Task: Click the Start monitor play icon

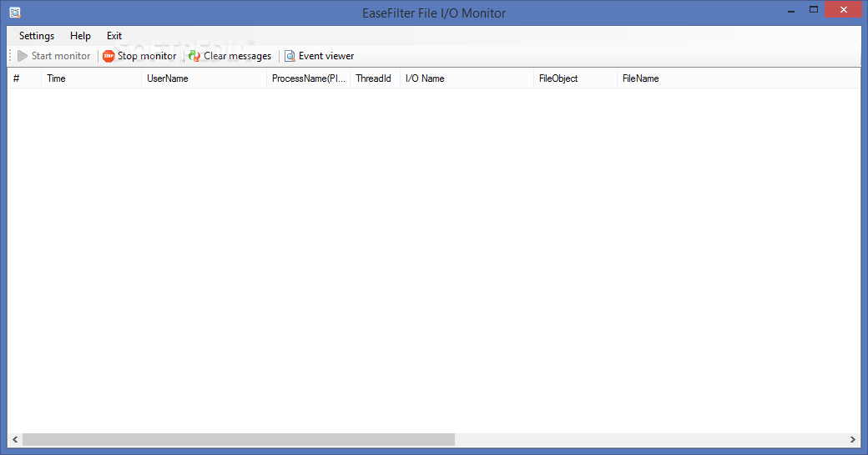Action: (23, 56)
